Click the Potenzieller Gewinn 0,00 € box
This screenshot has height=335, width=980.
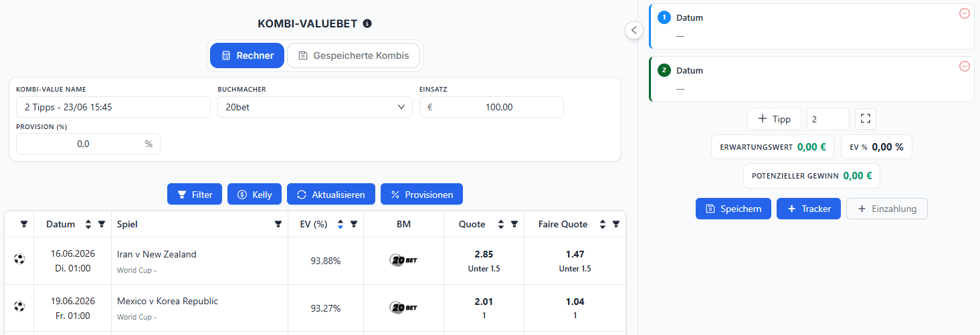pos(811,176)
